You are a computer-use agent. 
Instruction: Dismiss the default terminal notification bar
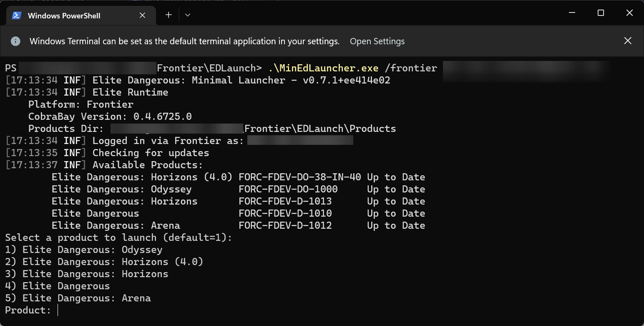(x=628, y=41)
